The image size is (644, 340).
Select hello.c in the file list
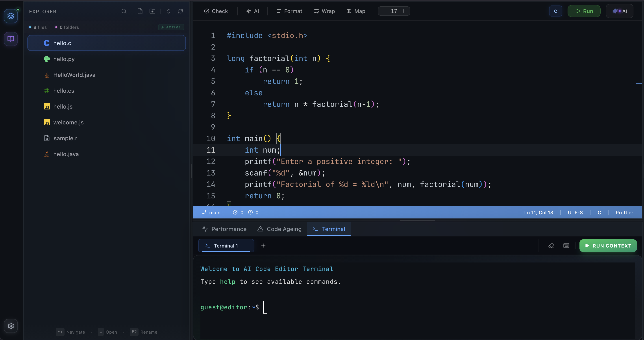point(107,43)
